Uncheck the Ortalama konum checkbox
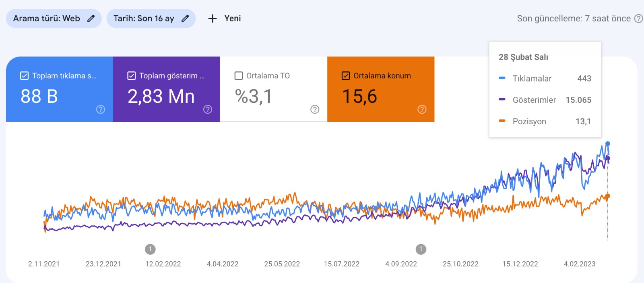Screen dimensions: 644x283 point(346,76)
